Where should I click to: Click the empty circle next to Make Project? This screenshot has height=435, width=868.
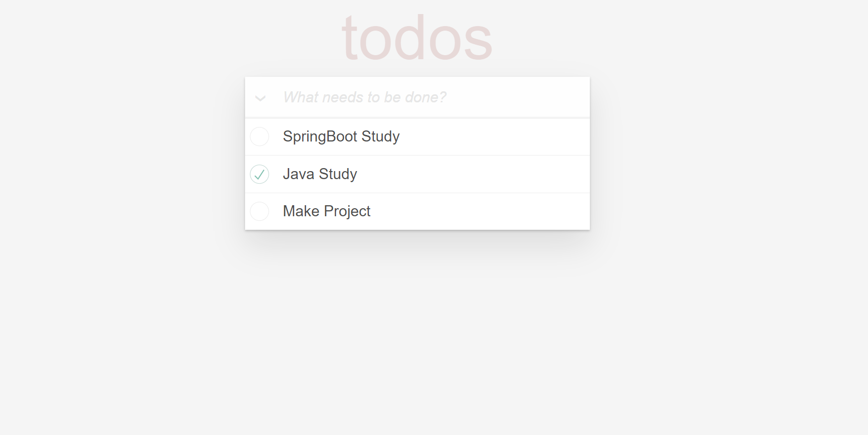coord(260,211)
